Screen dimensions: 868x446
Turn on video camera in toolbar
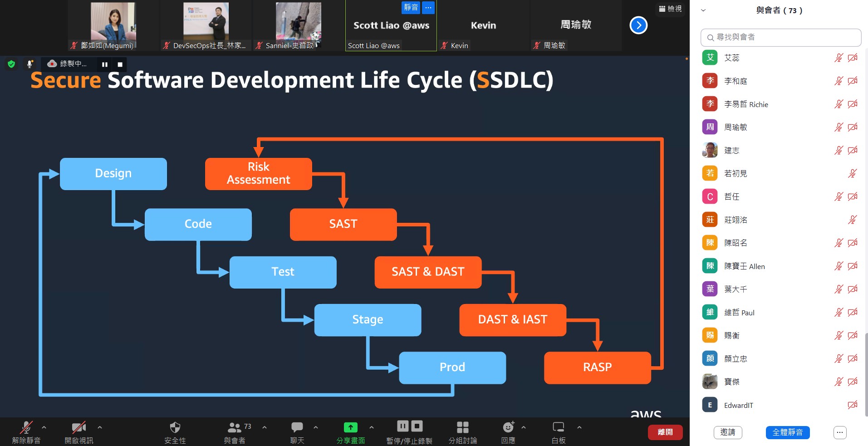click(x=78, y=427)
